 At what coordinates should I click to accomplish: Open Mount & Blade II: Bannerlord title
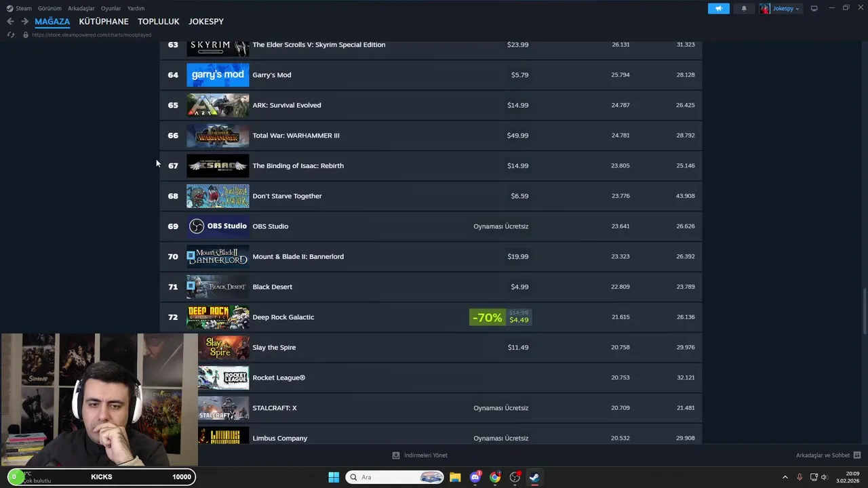298,256
